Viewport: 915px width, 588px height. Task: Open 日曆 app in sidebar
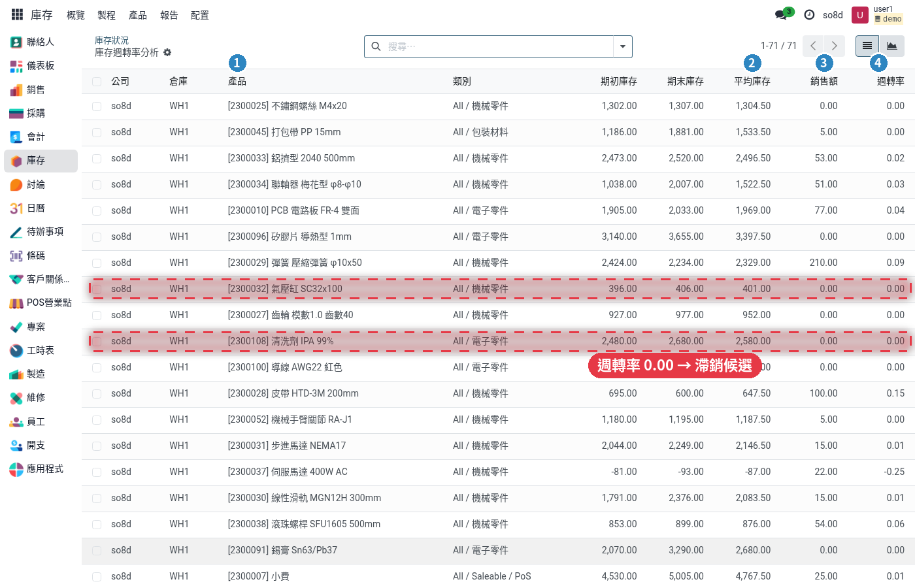point(41,208)
